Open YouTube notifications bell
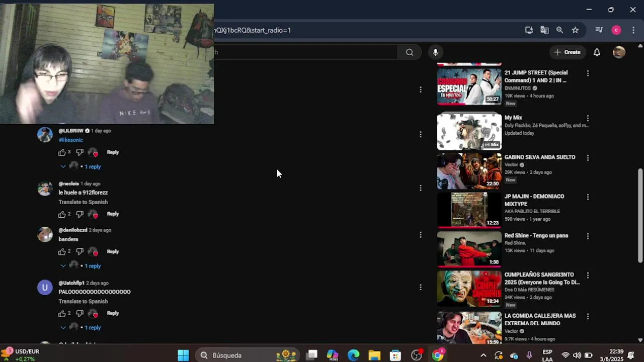This screenshot has height=362, width=644. pyautogui.click(x=597, y=52)
